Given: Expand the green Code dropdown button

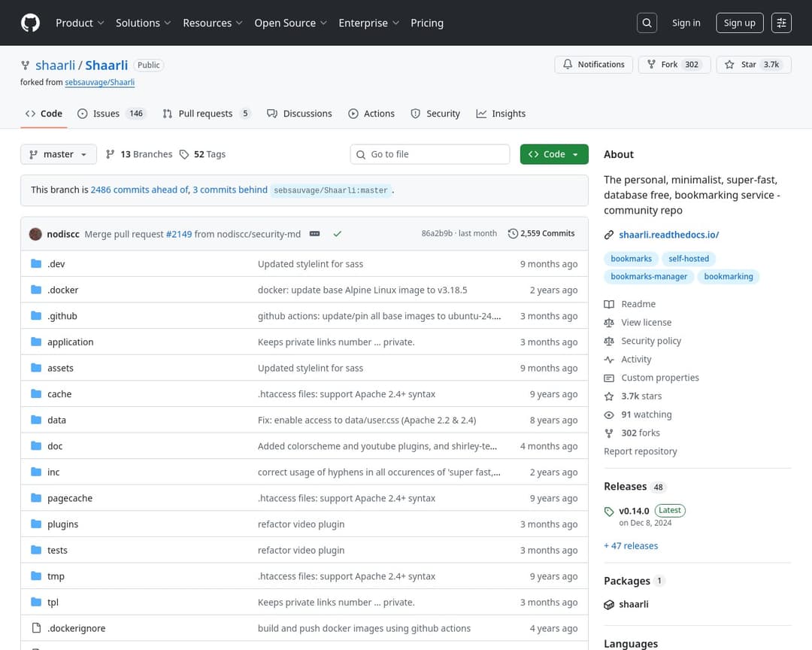Looking at the screenshot, I should [554, 154].
